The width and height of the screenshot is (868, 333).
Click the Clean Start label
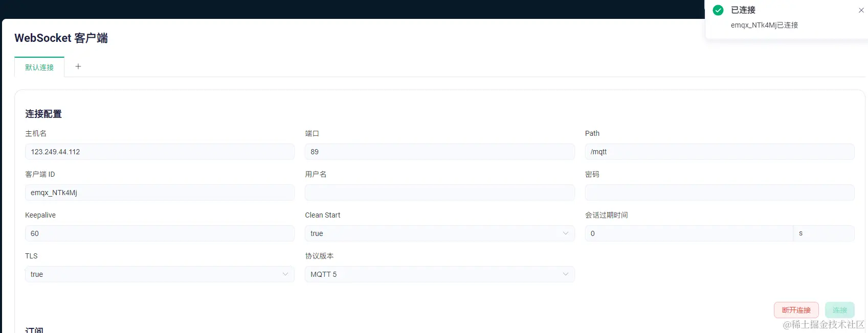[323, 215]
